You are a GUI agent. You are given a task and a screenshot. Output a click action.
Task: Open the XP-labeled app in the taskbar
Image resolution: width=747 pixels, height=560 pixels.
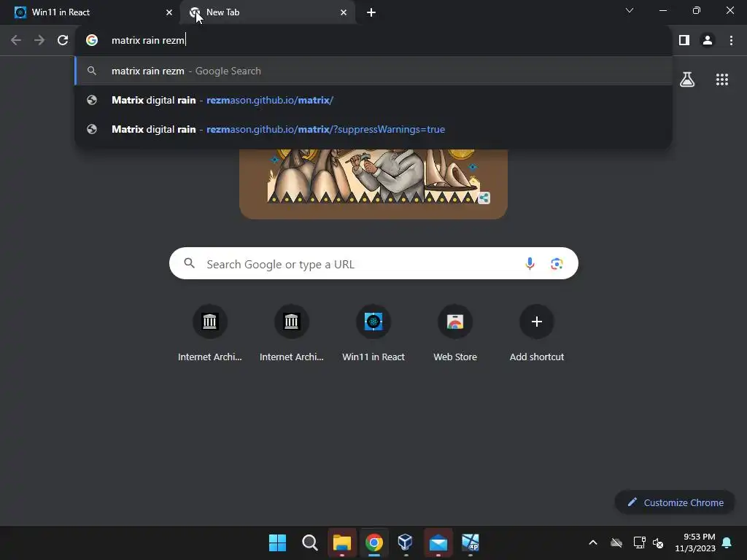[x=471, y=542]
